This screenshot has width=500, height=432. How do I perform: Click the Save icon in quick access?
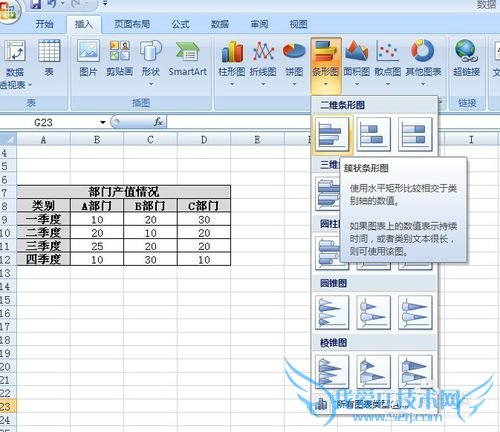coord(36,4)
